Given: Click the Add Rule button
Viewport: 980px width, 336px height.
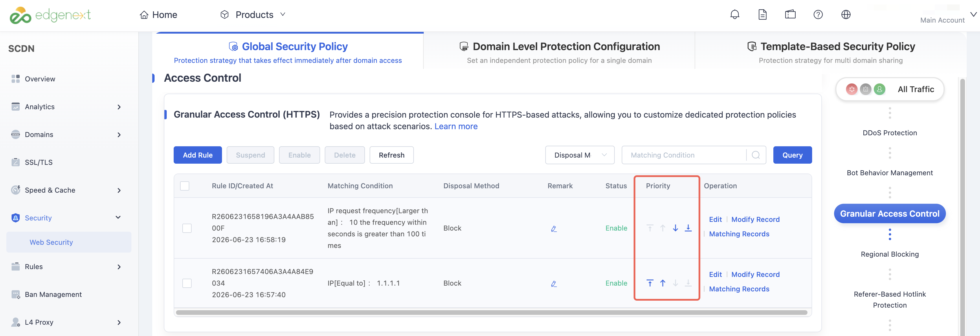Looking at the screenshot, I should coord(197,155).
